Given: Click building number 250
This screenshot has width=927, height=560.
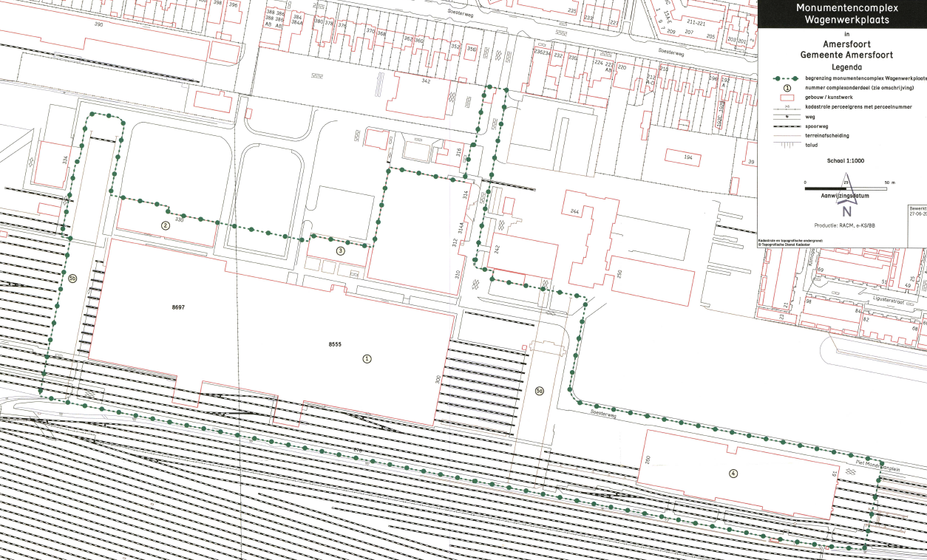Looking at the screenshot, I should pos(619,273).
